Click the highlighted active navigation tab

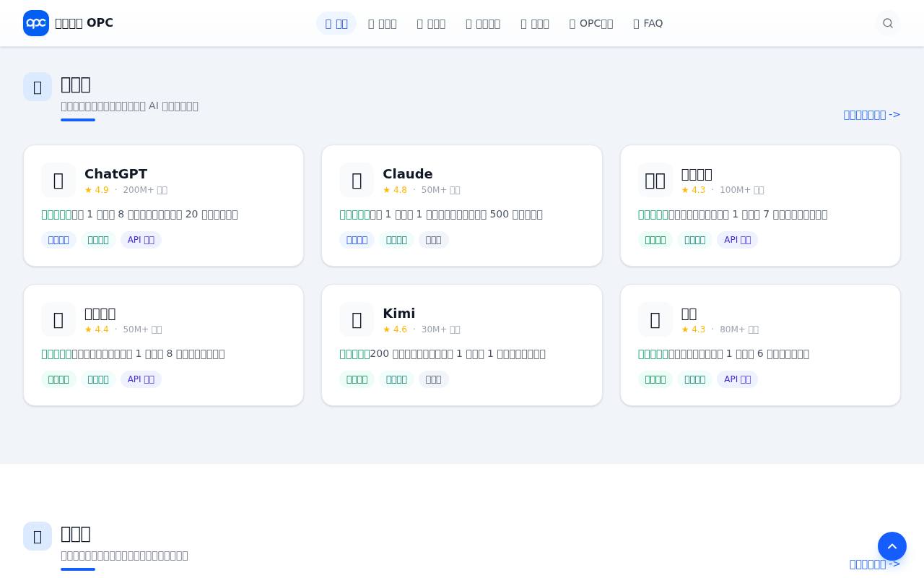[336, 23]
